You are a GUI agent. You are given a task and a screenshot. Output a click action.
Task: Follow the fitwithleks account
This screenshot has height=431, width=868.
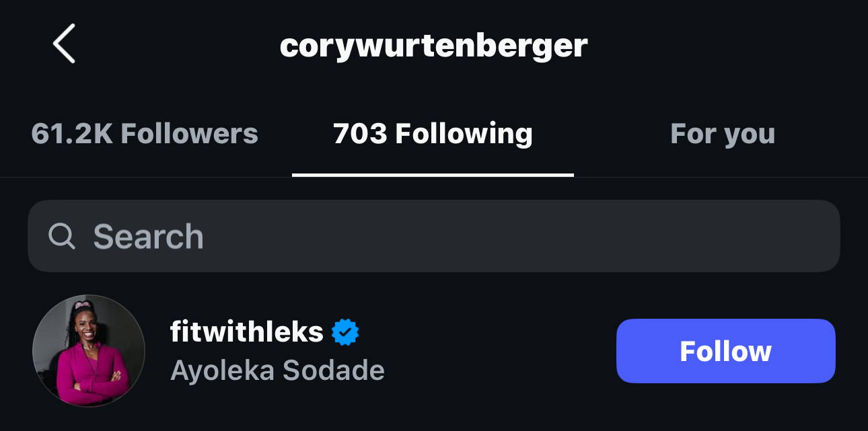click(x=725, y=351)
